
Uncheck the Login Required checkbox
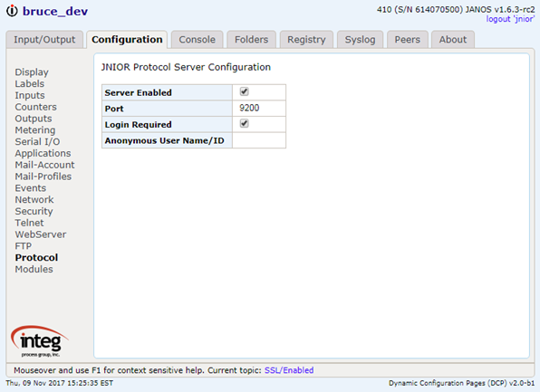[x=244, y=123]
